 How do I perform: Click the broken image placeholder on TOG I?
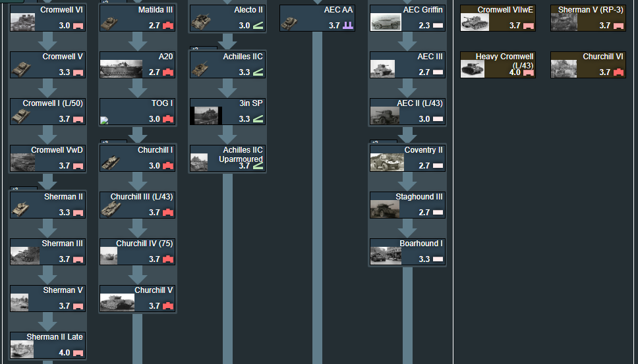point(104,120)
